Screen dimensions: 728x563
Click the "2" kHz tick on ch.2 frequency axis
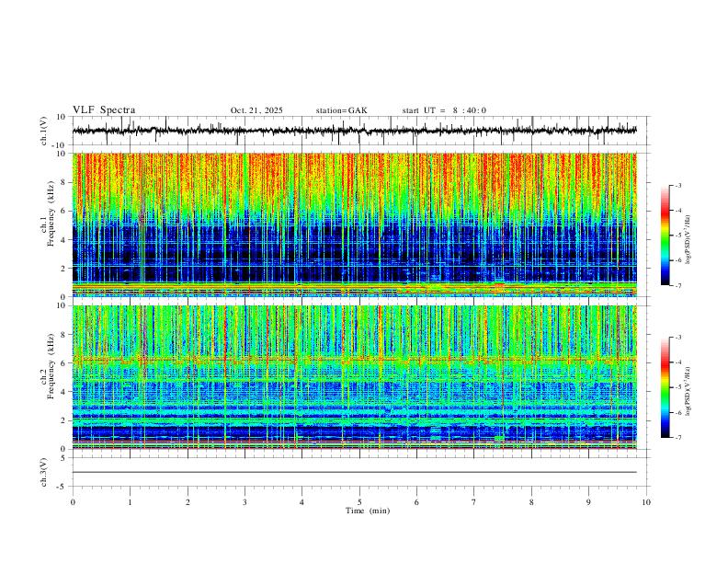[64, 420]
